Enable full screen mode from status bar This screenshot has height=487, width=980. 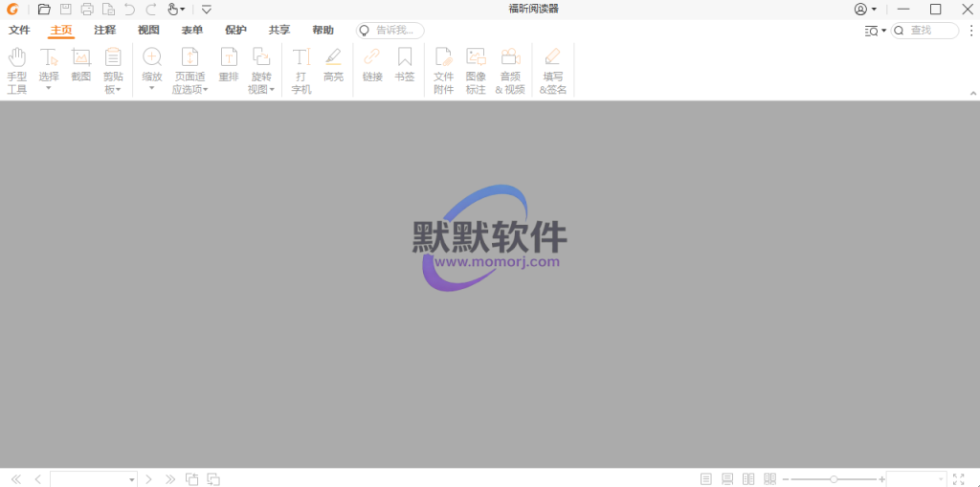[959, 478]
